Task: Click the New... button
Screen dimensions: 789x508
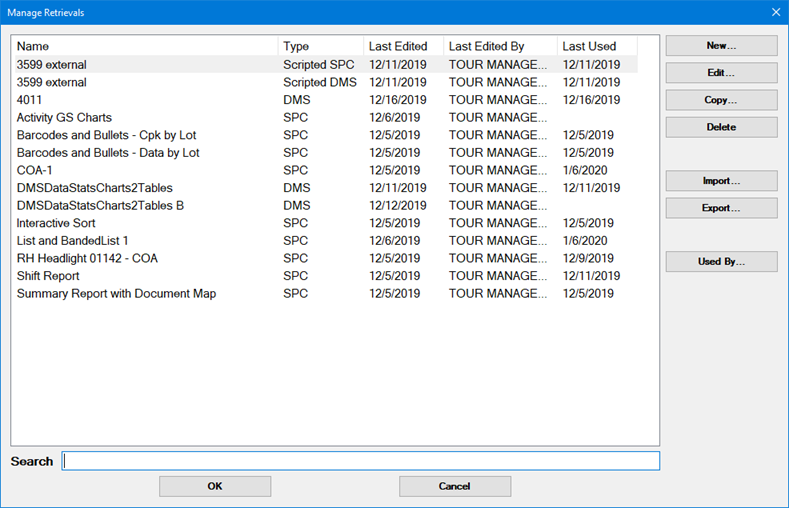Action: [x=721, y=46]
